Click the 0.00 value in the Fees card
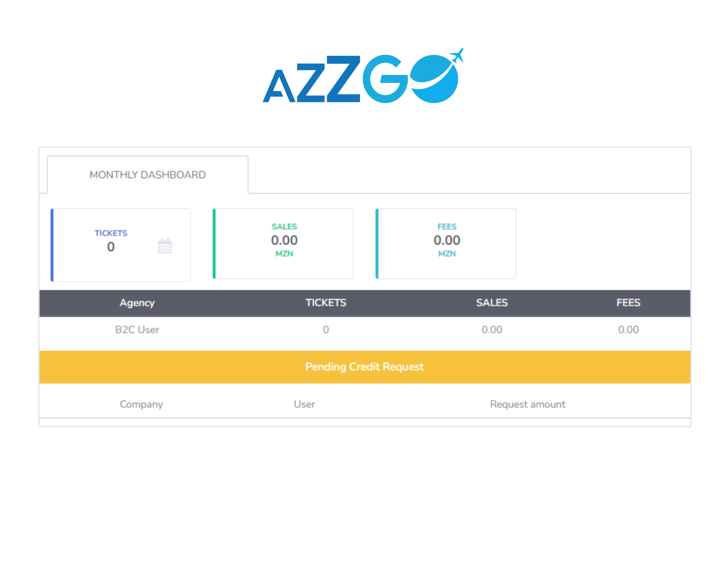 447,240
